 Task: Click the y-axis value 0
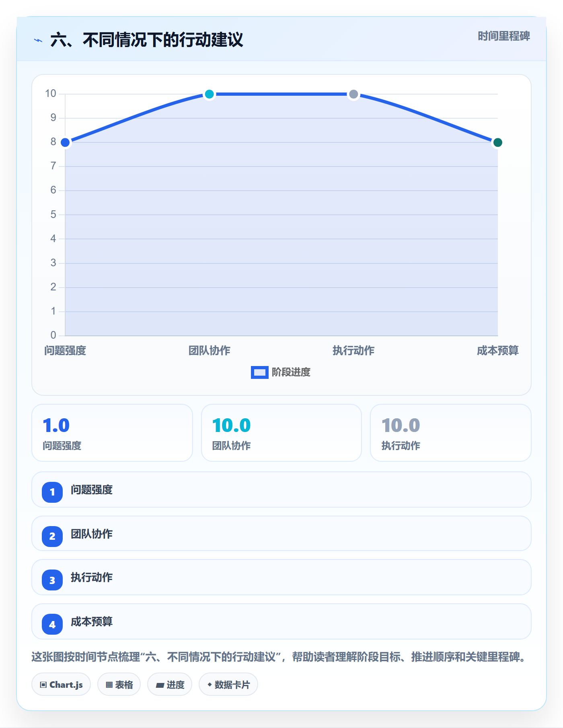pos(53,335)
